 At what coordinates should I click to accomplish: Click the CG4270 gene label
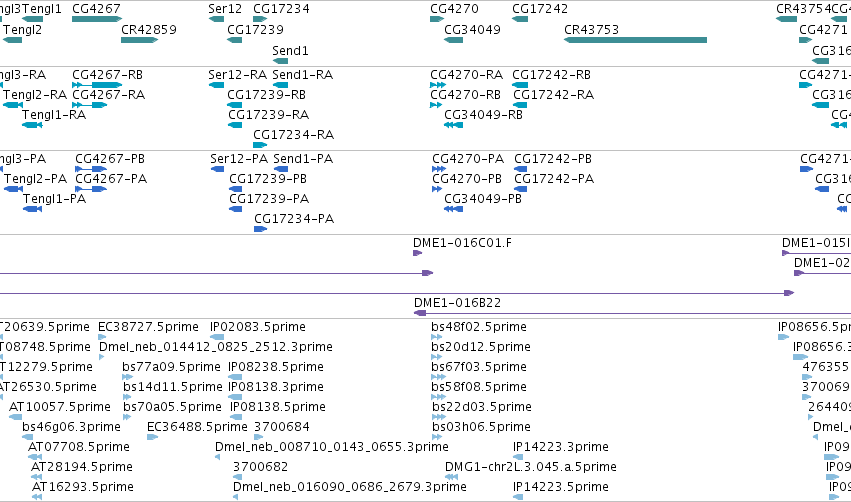[454, 9]
